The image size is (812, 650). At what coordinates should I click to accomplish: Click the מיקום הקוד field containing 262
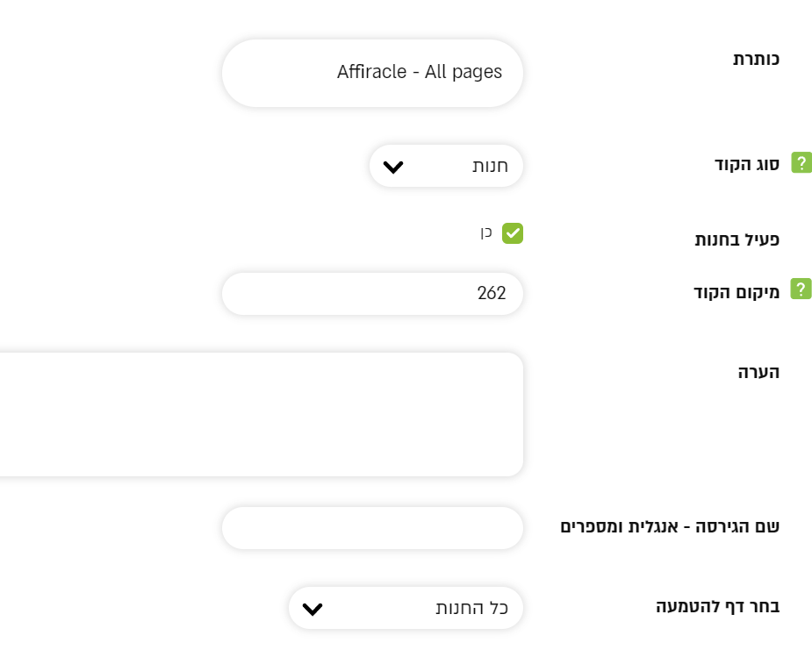(372, 294)
